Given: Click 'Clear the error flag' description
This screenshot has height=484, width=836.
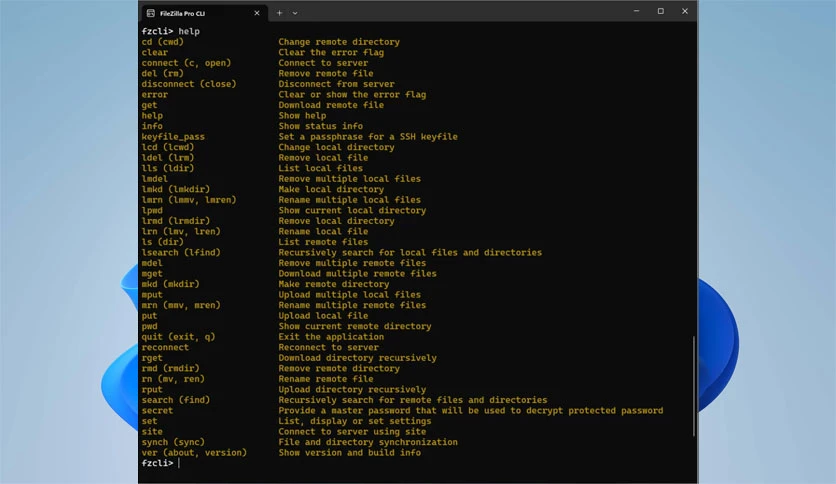Looking at the screenshot, I should (x=331, y=52).
